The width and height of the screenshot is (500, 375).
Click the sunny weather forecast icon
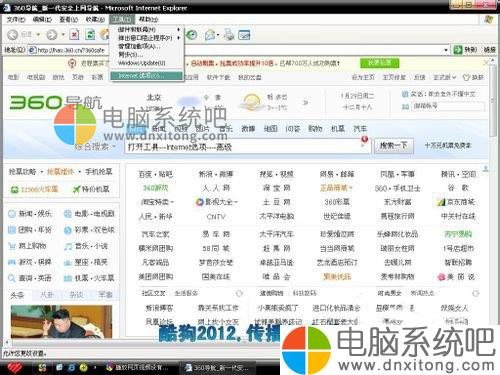252,102
